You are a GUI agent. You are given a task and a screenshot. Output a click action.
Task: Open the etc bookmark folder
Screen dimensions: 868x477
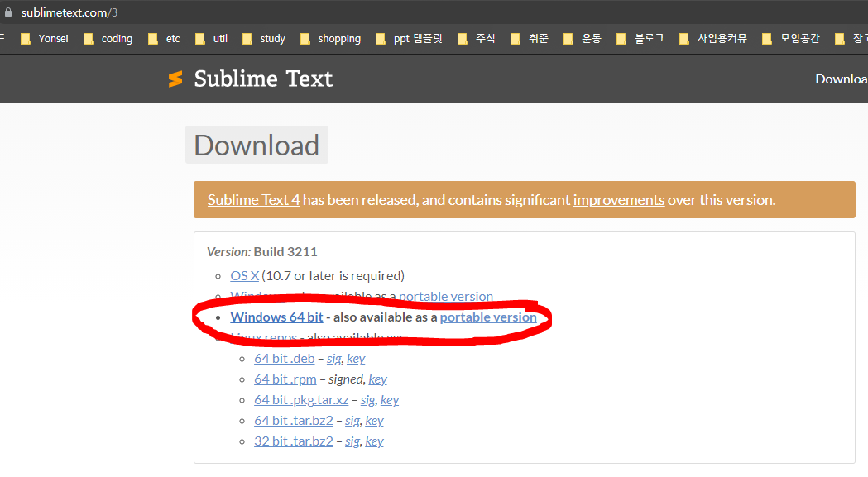pyautogui.click(x=164, y=39)
